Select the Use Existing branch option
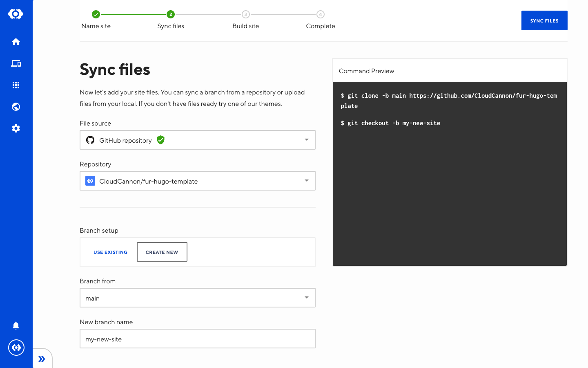 110,252
